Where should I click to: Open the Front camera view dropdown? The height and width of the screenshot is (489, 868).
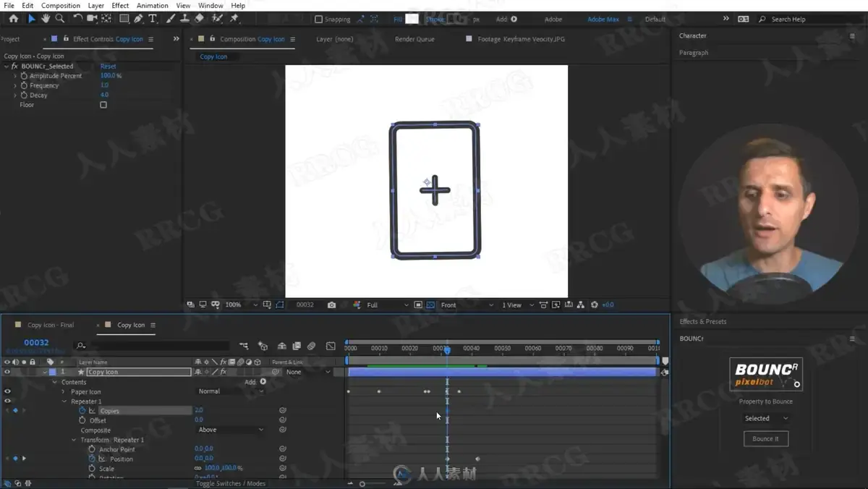click(x=467, y=305)
